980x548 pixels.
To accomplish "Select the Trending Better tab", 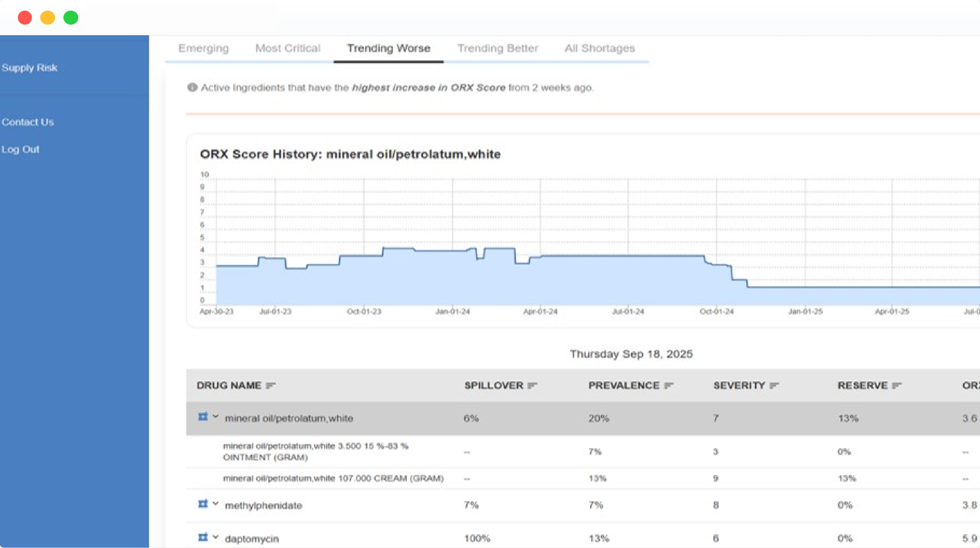I will click(x=498, y=48).
